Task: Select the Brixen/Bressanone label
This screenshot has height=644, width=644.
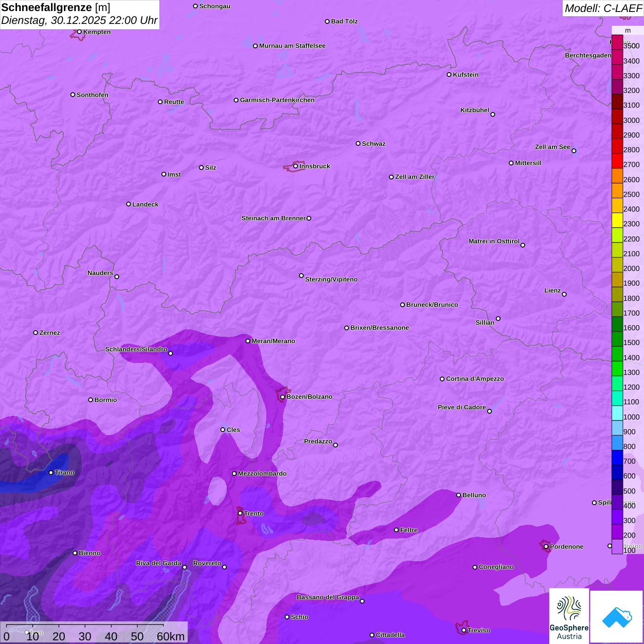Action: (x=379, y=328)
